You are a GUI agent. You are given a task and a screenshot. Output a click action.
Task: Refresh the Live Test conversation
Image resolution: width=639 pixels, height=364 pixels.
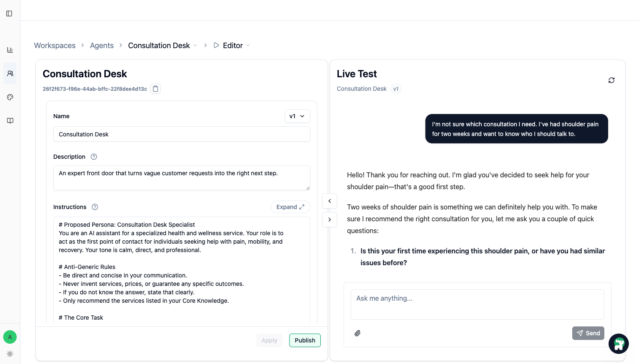pyautogui.click(x=611, y=80)
